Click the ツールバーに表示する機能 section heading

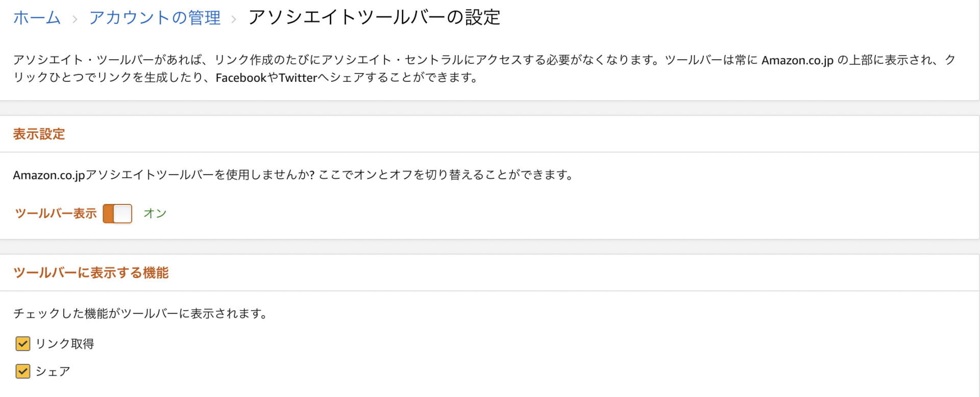click(91, 273)
